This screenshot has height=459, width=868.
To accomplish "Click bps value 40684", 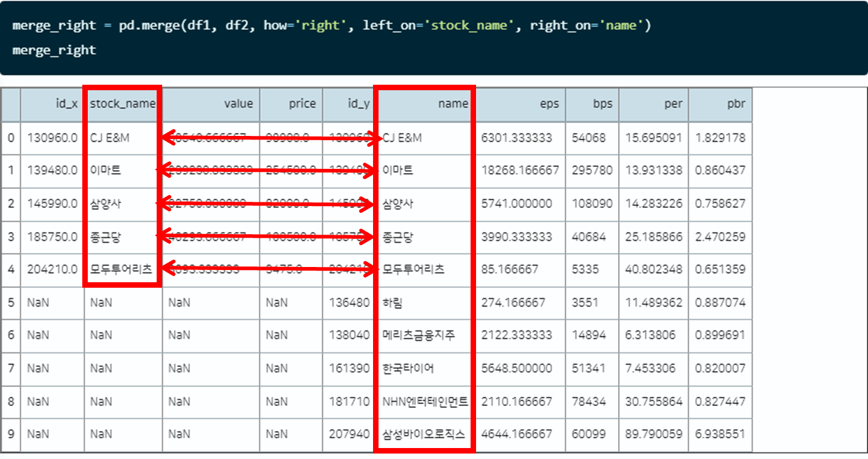I will [589, 237].
